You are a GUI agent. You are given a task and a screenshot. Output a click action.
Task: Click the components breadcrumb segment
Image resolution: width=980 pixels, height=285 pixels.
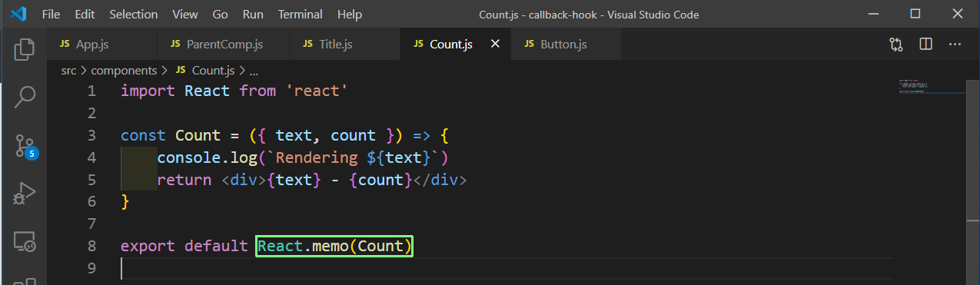(x=124, y=70)
